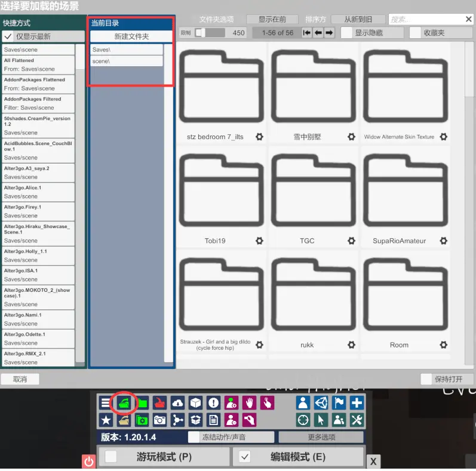The height and width of the screenshot is (471, 476).
Task: Click the 新建文件夹 button
Action: (131, 37)
